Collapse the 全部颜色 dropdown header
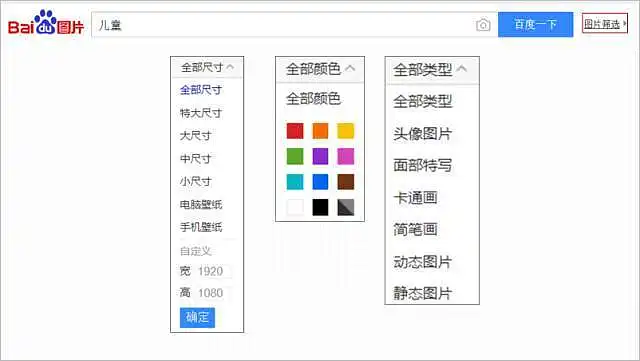The image size is (640, 361). pos(320,69)
